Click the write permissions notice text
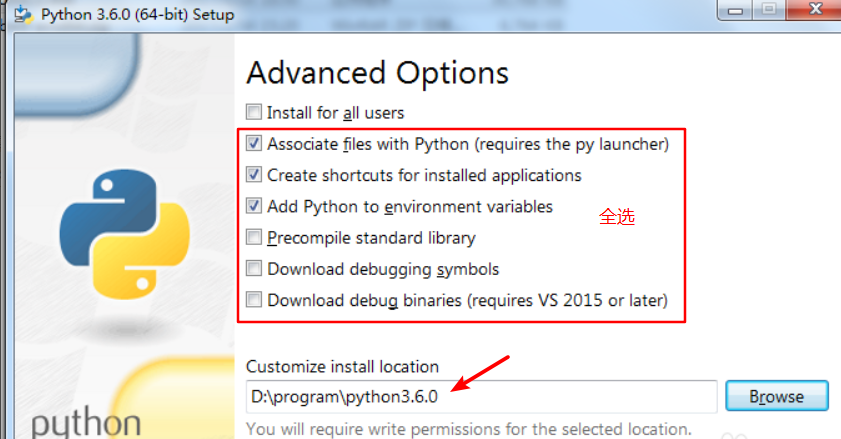841x439 pixels. (x=469, y=429)
